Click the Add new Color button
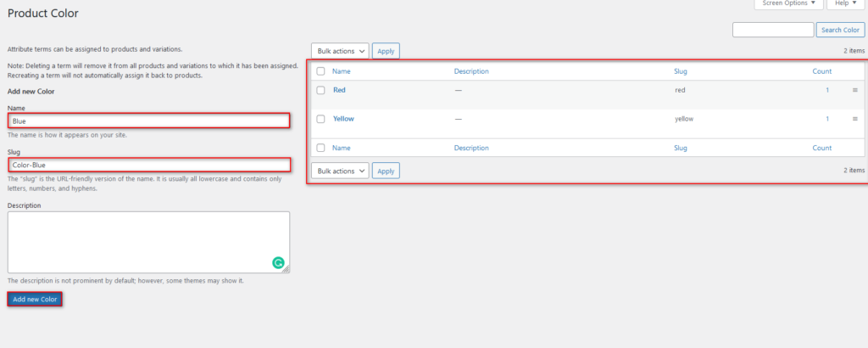The width and height of the screenshot is (868, 348). 35,300
